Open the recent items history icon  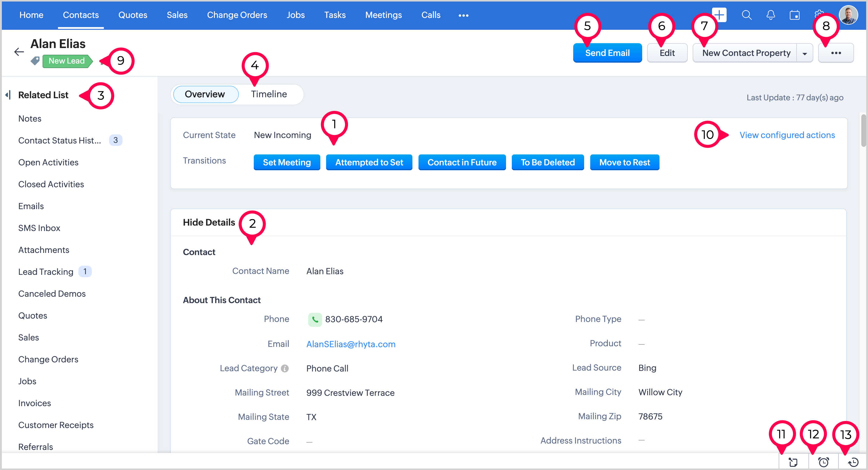pyautogui.click(x=853, y=462)
